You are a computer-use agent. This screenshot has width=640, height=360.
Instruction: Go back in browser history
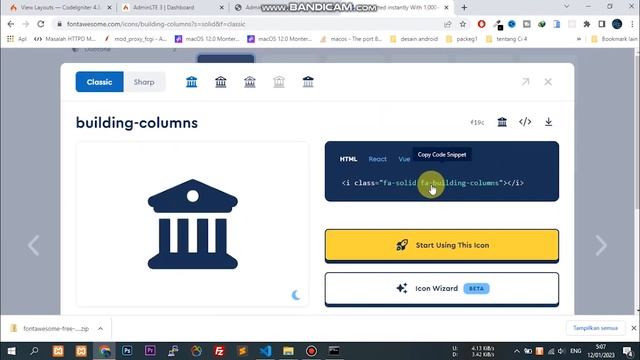coord(11,24)
